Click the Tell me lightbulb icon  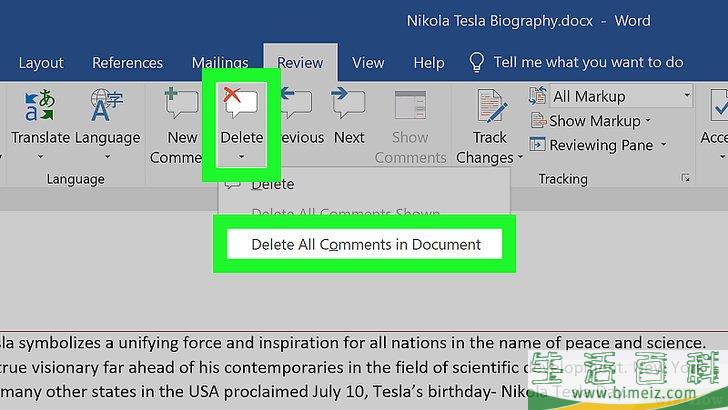(476, 62)
